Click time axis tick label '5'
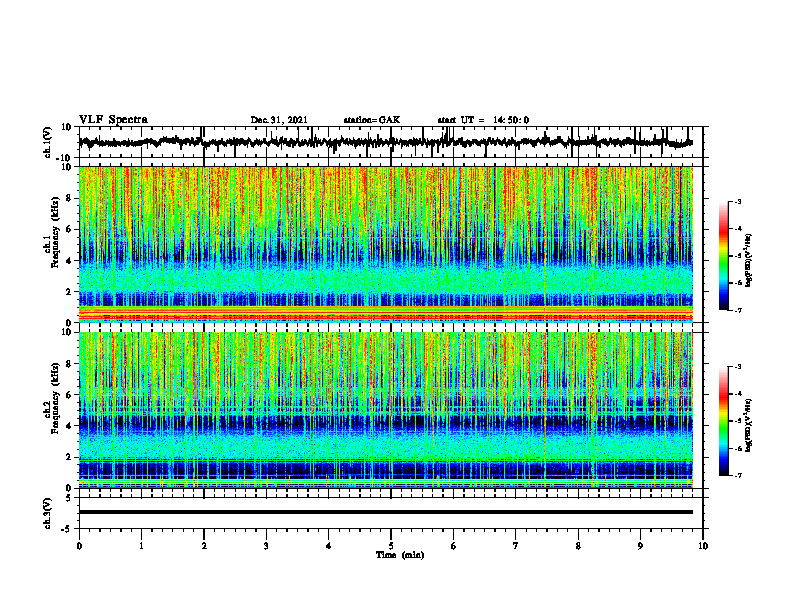 [391, 546]
